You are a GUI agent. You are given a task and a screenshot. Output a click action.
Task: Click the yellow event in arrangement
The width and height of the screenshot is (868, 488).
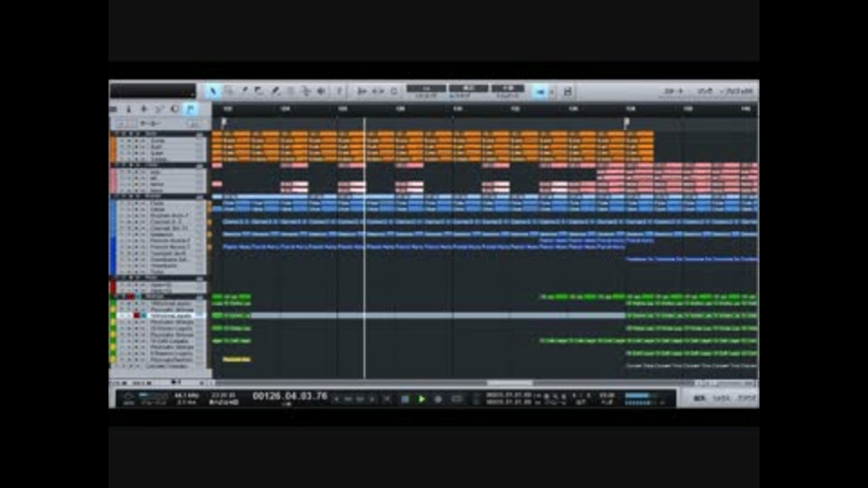coord(236,359)
